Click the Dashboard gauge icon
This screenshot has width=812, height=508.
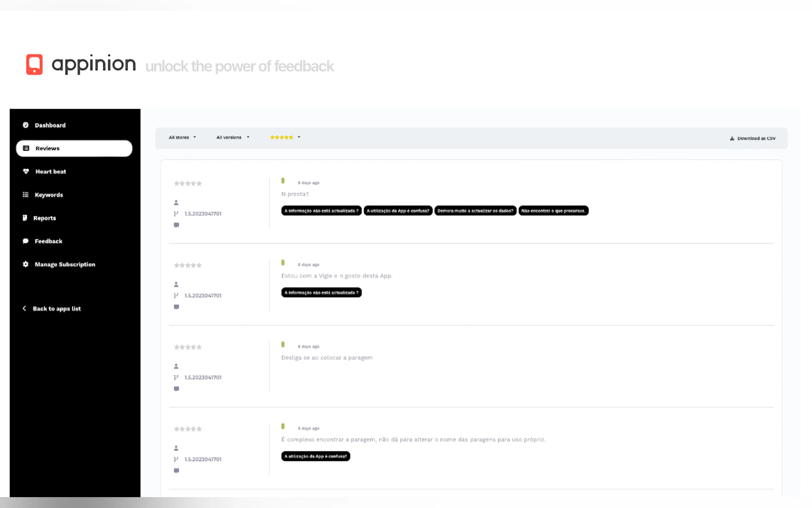26,125
